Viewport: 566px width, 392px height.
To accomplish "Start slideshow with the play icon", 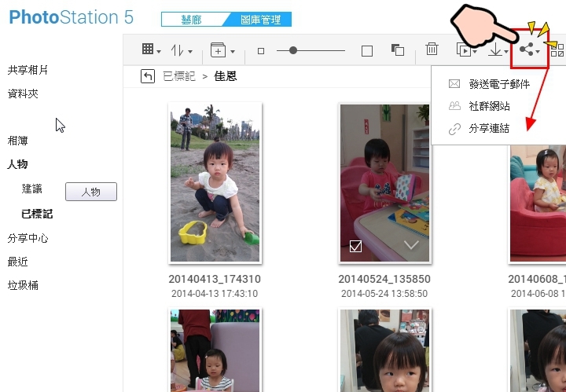I will coord(464,50).
